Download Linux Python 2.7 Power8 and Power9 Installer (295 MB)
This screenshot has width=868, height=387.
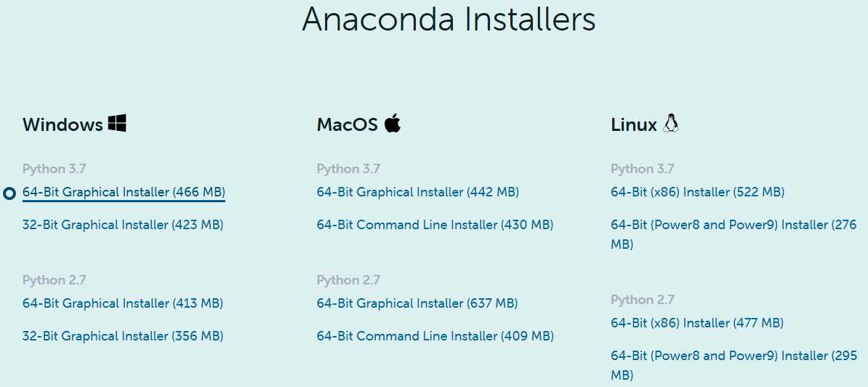tap(734, 365)
